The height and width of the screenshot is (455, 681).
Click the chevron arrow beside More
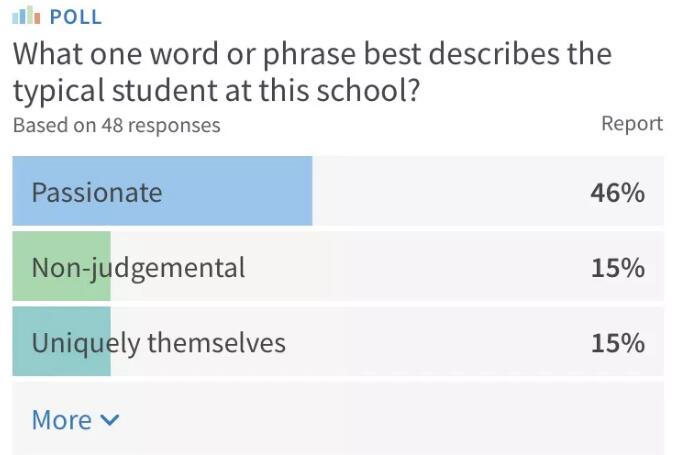110,420
